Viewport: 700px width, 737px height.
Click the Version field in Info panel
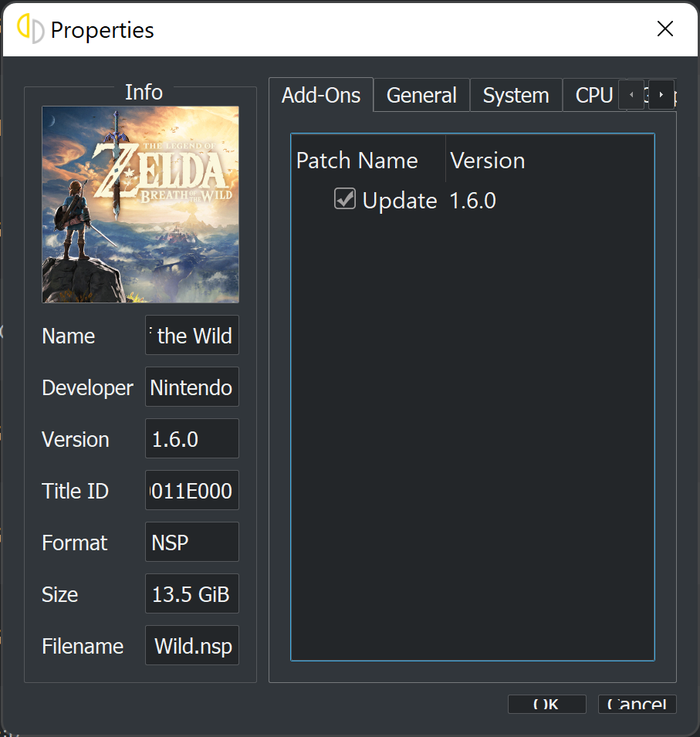[x=192, y=439]
